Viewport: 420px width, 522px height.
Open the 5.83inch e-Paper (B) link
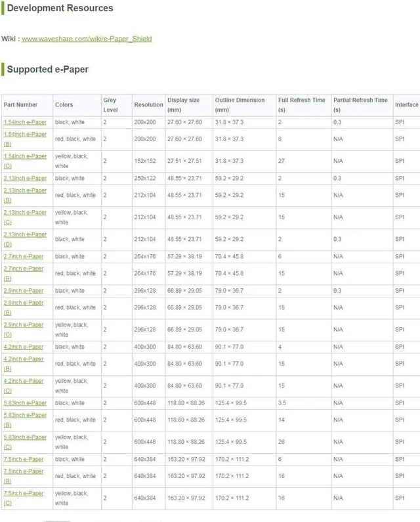[x=25, y=420]
